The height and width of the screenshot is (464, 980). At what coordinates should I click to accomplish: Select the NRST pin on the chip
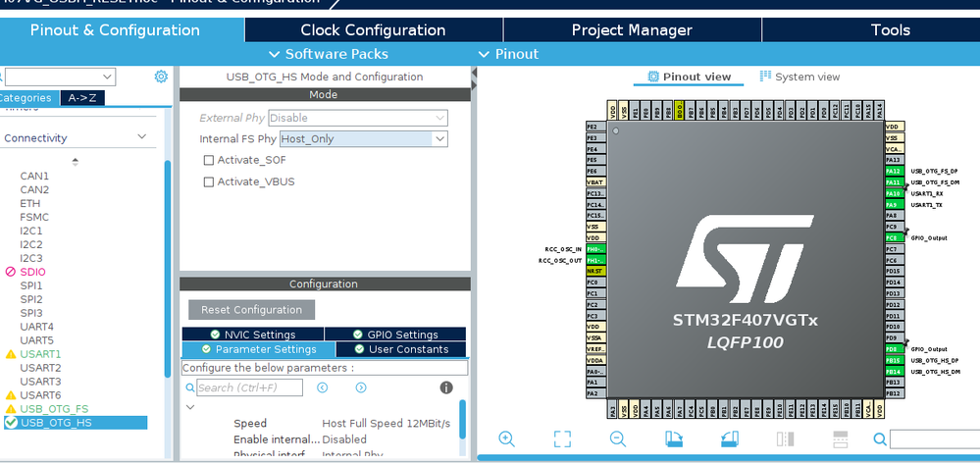(595, 271)
